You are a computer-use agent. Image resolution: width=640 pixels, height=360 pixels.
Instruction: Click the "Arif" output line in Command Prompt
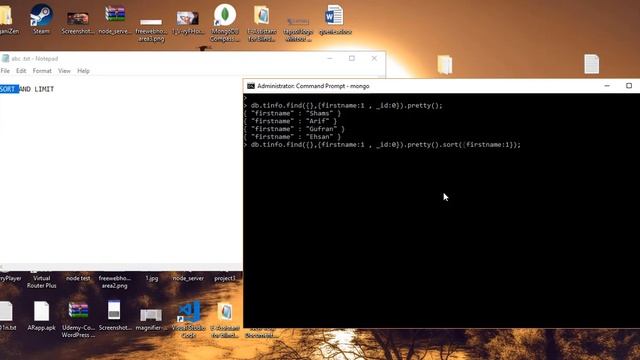click(x=290, y=121)
